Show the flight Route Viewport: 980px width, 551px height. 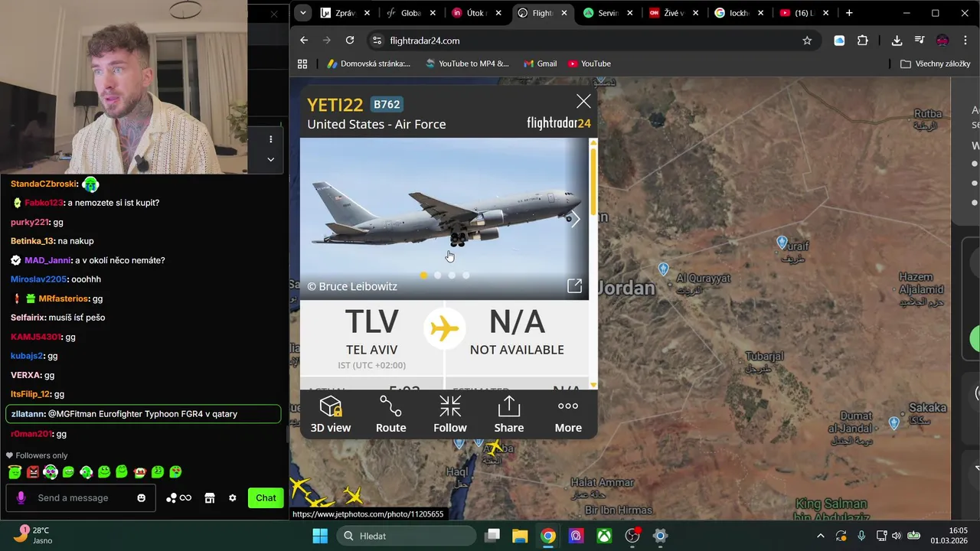tap(390, 414)
